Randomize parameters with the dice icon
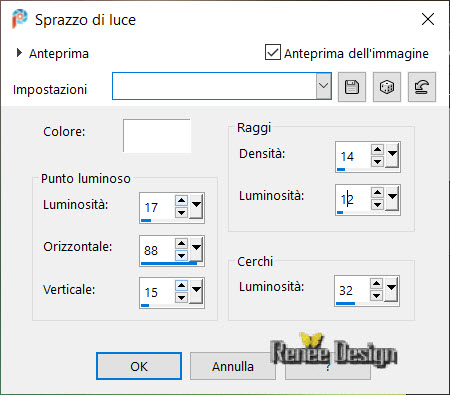 click(x=387, y=87)
